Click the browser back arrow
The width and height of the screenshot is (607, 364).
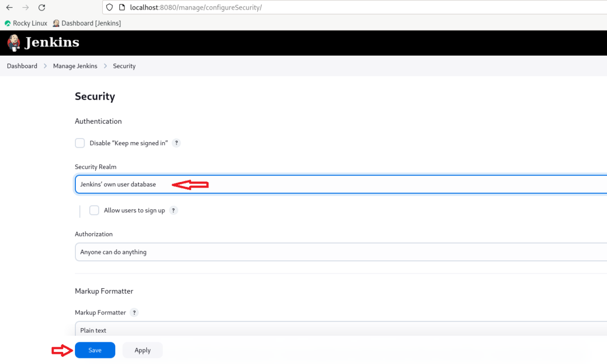tap(9, 8)
